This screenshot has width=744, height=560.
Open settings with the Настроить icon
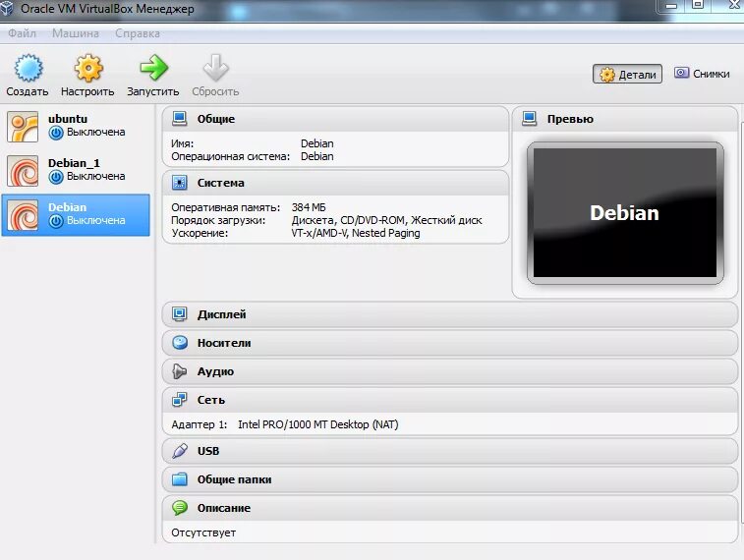(88, 68)
